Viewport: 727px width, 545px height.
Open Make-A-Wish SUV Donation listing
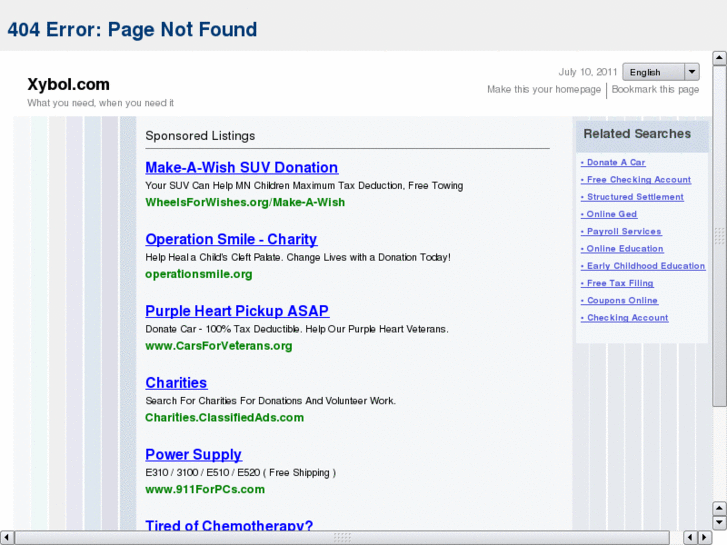pyautogui.click(x=242, y=167)
